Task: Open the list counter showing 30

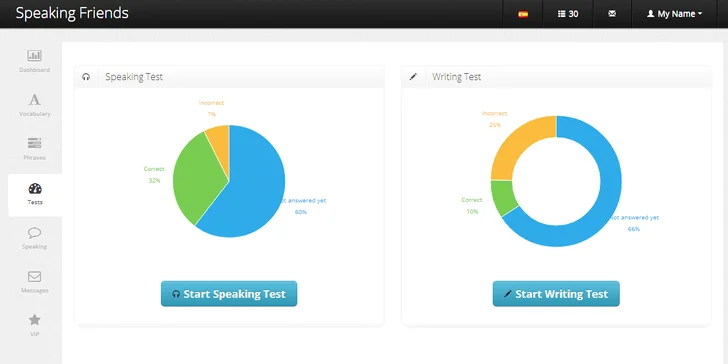Action: [568, 14]
